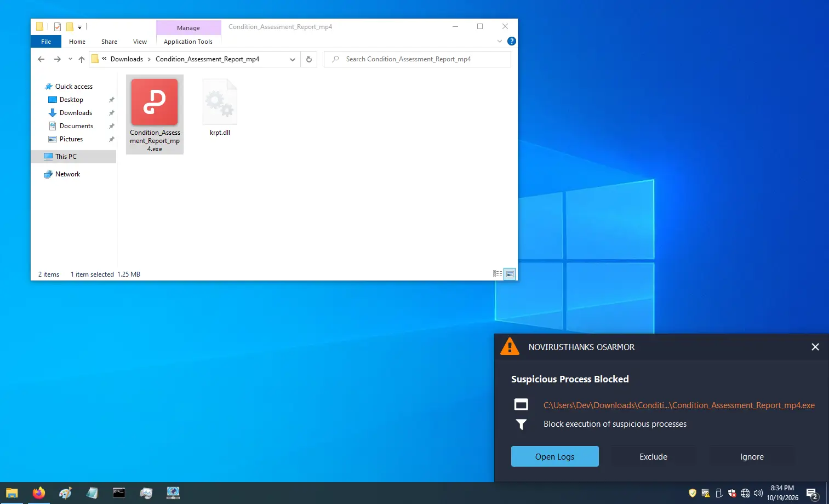
Task: Open the File menu tab
Action: click(46, 42)
